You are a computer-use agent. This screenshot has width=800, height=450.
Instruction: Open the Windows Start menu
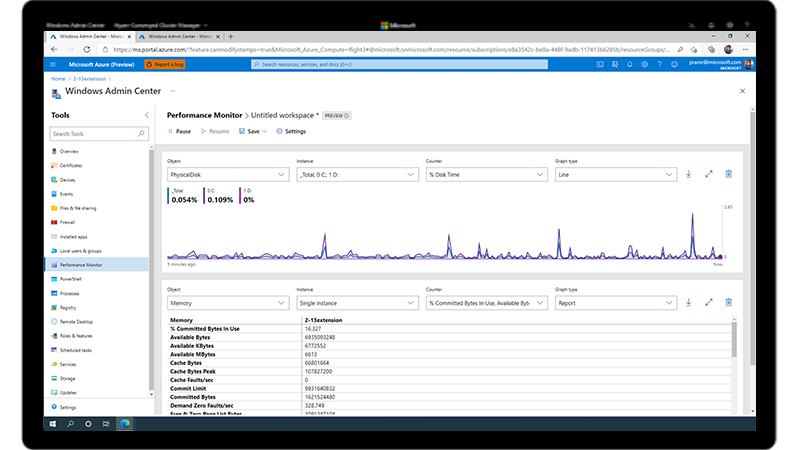(54, 423)
